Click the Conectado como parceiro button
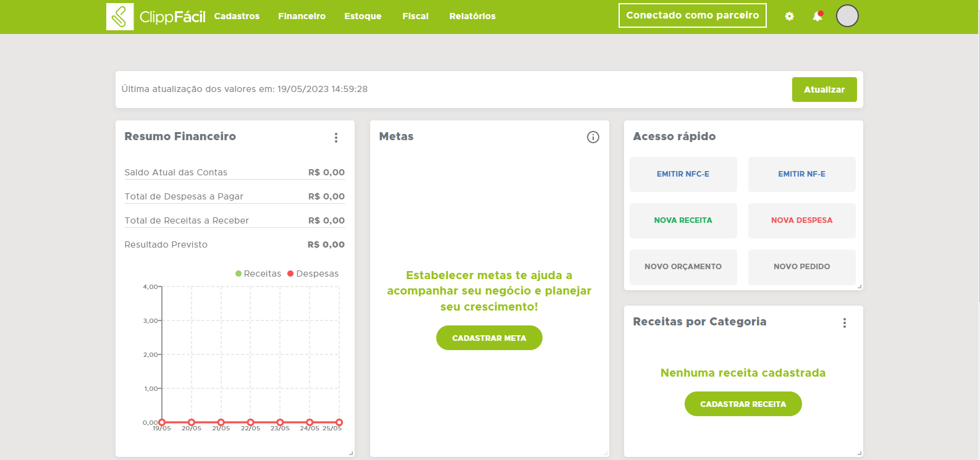This screenshot has width=980, height=460. 692,15
